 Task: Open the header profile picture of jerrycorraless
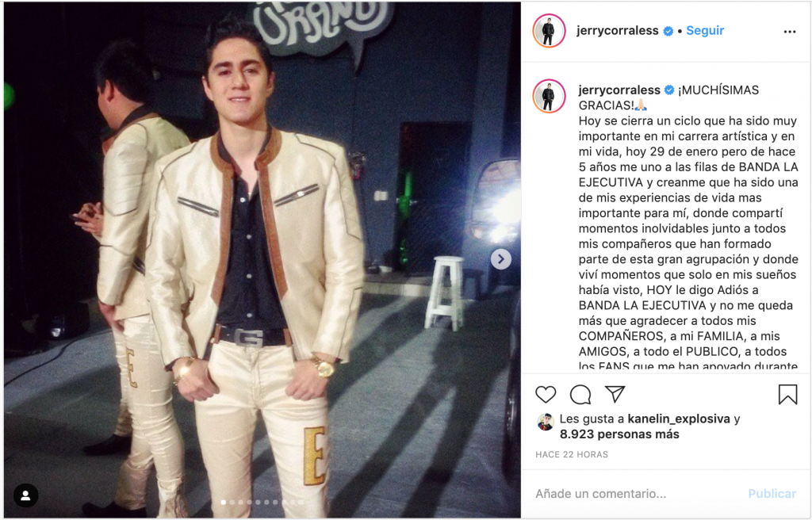(549, 31)
